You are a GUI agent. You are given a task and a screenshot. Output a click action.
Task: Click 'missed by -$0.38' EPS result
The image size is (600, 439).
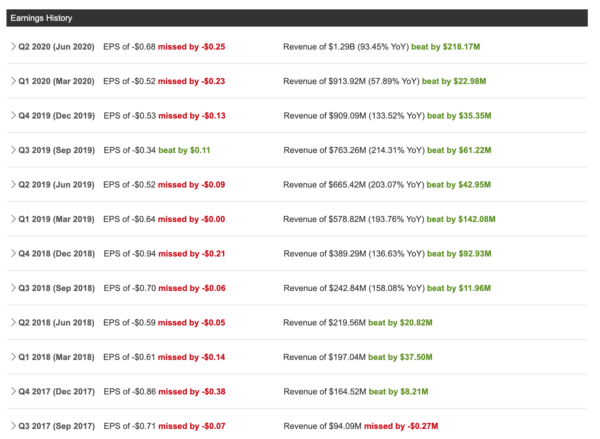[x=192, y=392]
